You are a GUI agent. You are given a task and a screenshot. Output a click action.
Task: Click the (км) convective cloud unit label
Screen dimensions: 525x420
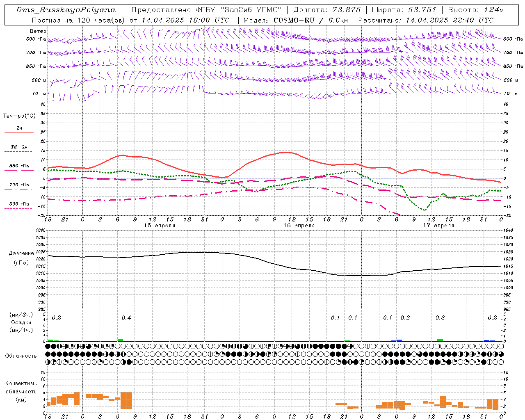click(x=21, y=399)
